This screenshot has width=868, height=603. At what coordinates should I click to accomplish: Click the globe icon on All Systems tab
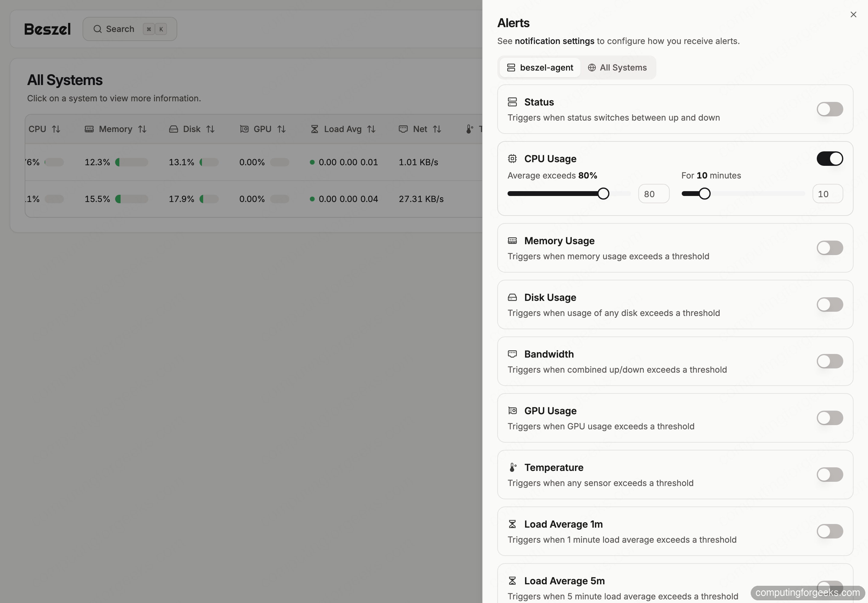(x=592, y=68)
